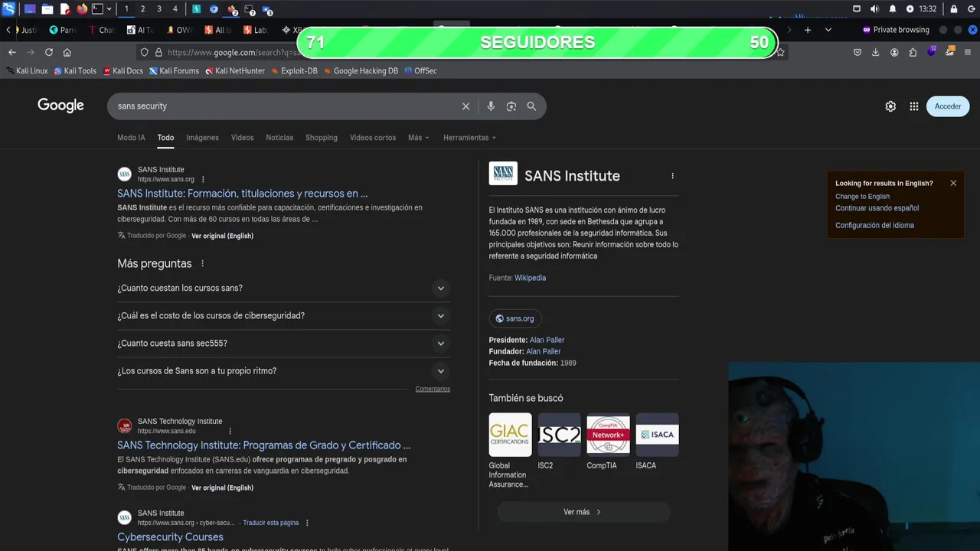The height and width of the screenshot is (551, 980).
Task: Click the Google logo
Action: 60,106
